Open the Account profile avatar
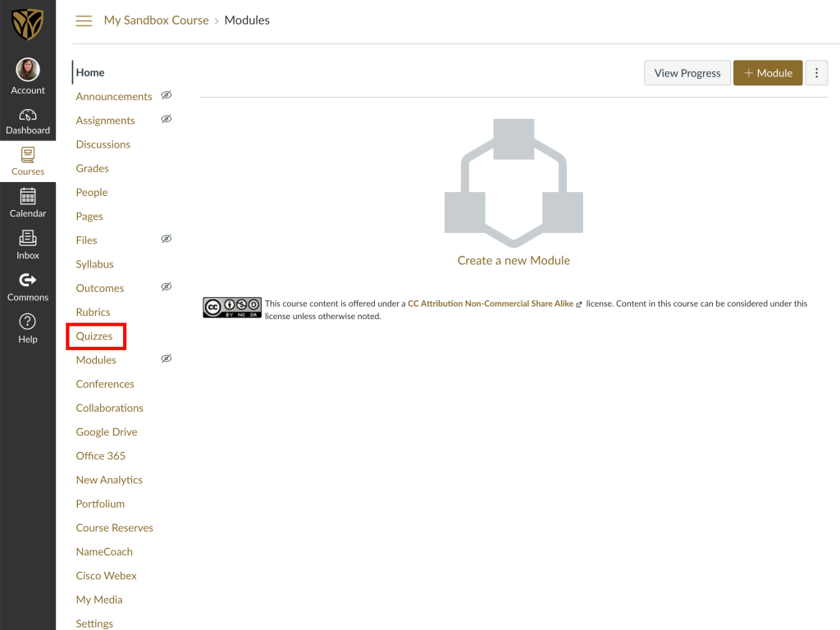Viewport: 840px width, 630px height. 28,70
